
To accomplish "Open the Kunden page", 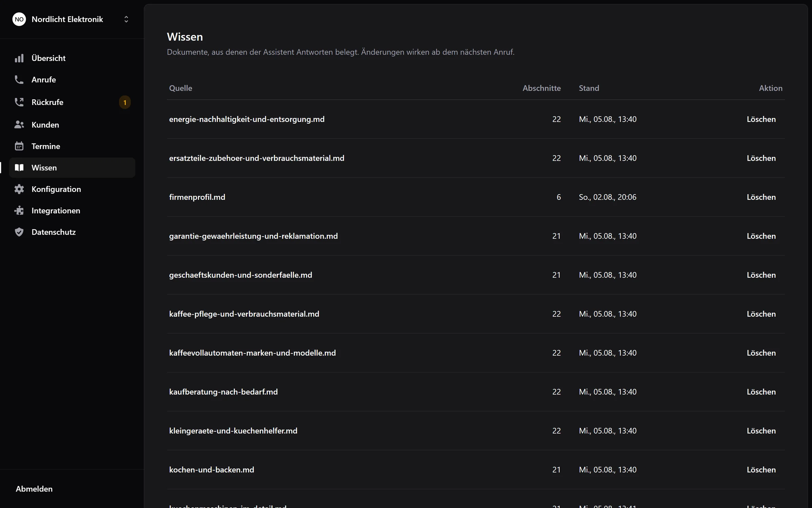I will point(72,125).
